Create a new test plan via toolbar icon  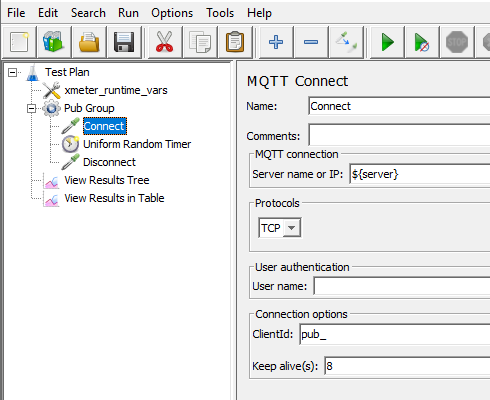19,42
